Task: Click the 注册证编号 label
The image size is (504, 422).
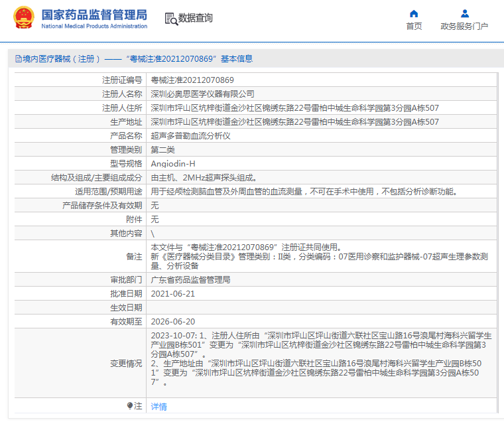Action: (x=122, y=80)
